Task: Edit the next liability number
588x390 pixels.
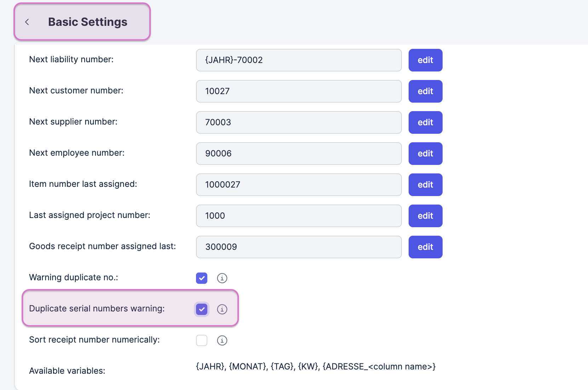Action: tap(425, 60)
